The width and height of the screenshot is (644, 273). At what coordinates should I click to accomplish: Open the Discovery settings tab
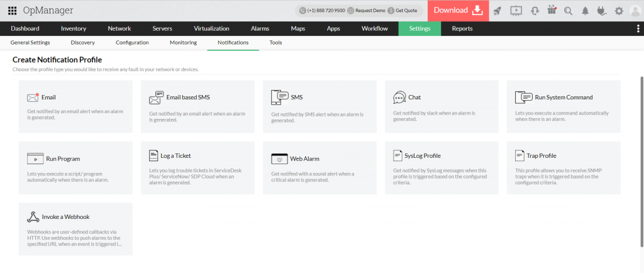pyautogui.click(x=83, y=43)
